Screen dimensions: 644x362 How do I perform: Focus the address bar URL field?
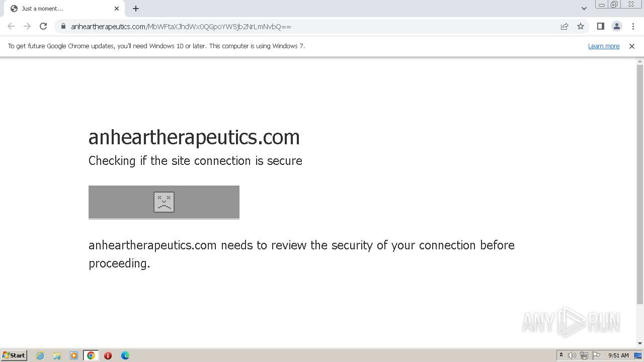(302, 26)
